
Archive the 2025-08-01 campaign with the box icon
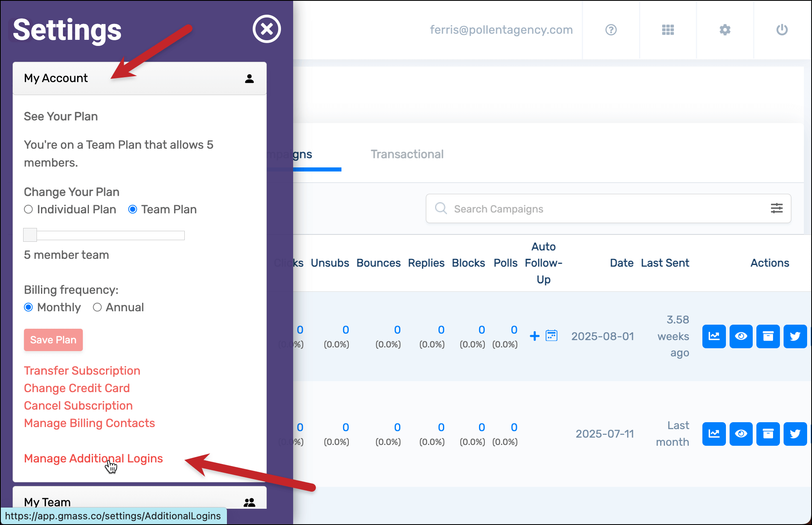pos(768,336)
